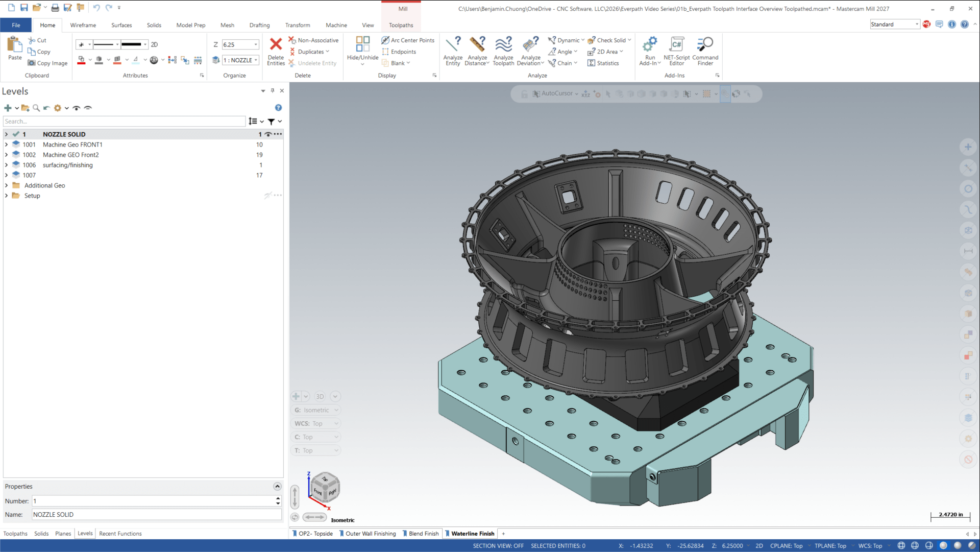
Task: Open the Toolpaths manager tab at bottom
Action: tap(15, 534)
